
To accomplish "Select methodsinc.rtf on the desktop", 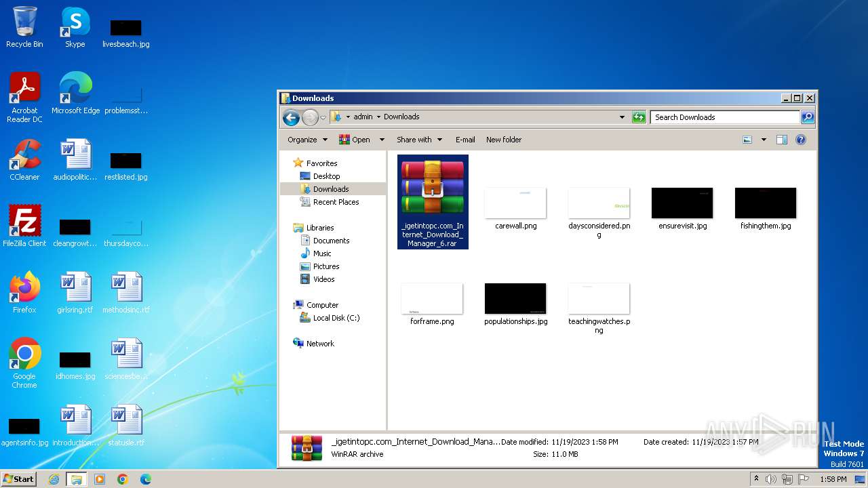I will (126, 293).
